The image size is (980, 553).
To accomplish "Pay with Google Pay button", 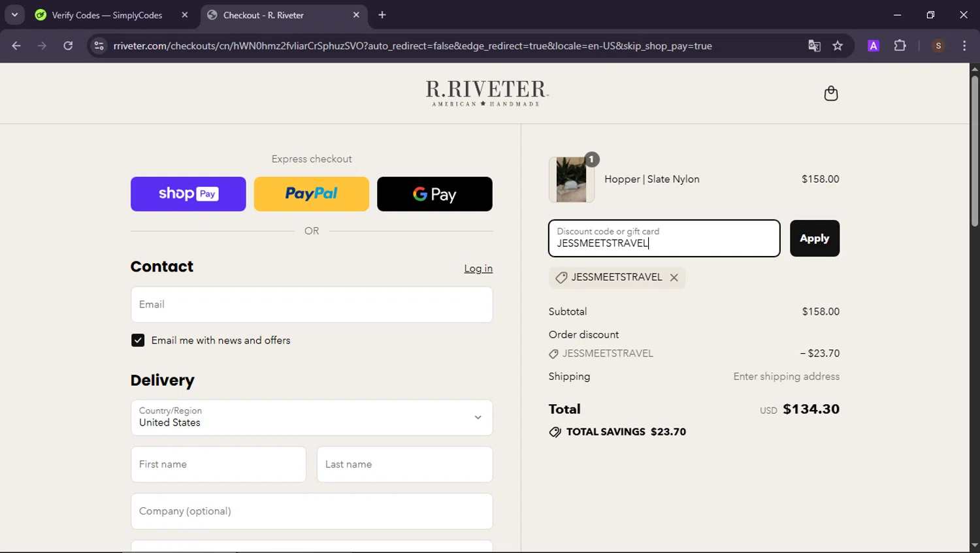I will (434, 194).
